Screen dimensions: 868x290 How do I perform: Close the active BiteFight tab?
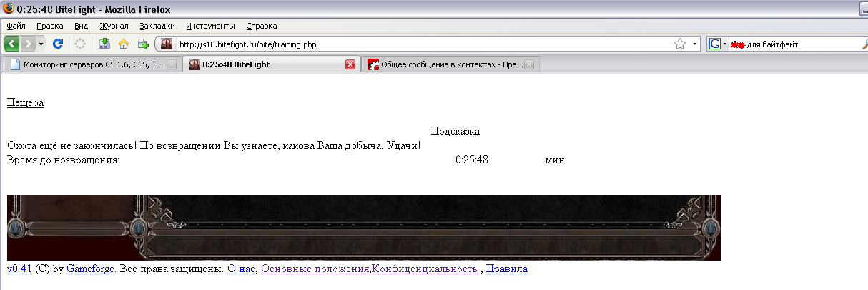350,64
